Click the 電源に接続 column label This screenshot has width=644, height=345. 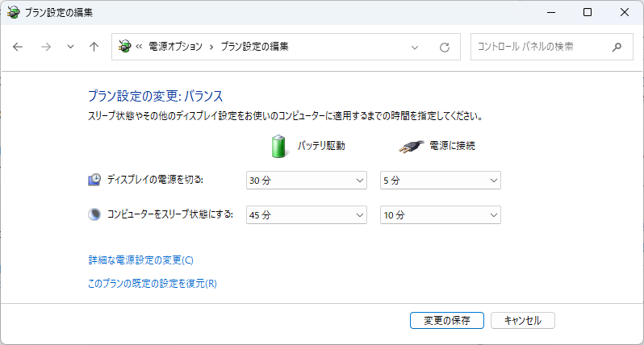click(452, 146)
